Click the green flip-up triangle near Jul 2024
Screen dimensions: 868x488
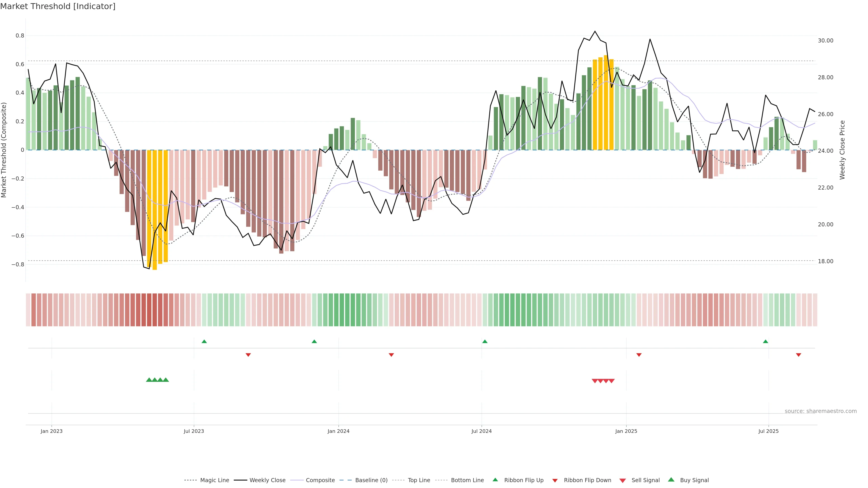(485, 342)
